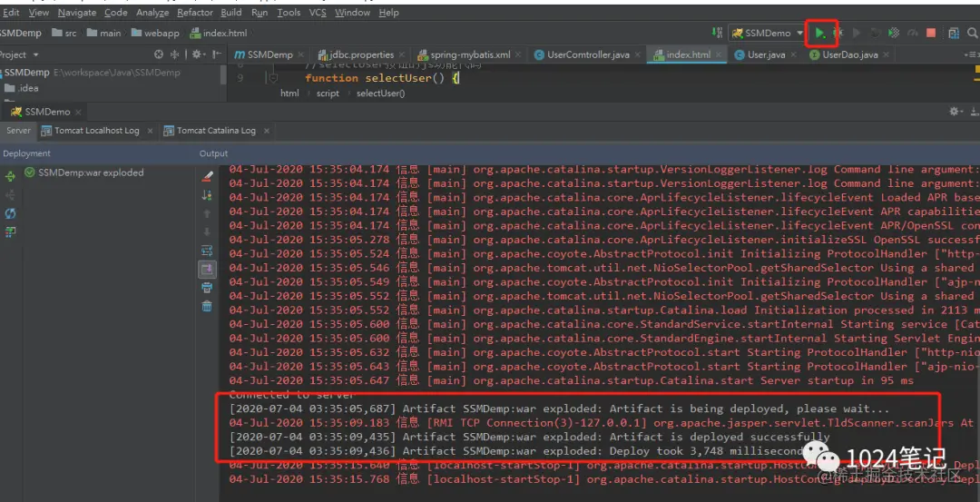This screenshot has height=502, width=980.
Task: Open the File menu item Edit
Action: pyautogui.click(x=11, y=13)
